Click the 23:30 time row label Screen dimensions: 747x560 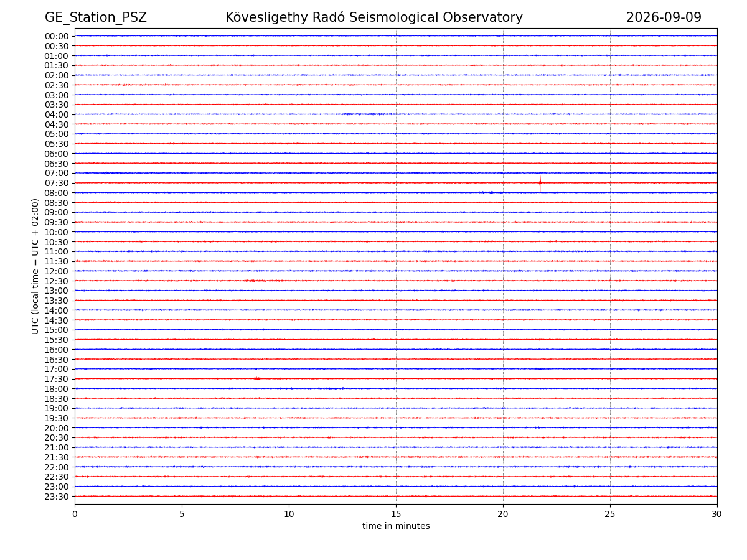click(x=57, y=497)
